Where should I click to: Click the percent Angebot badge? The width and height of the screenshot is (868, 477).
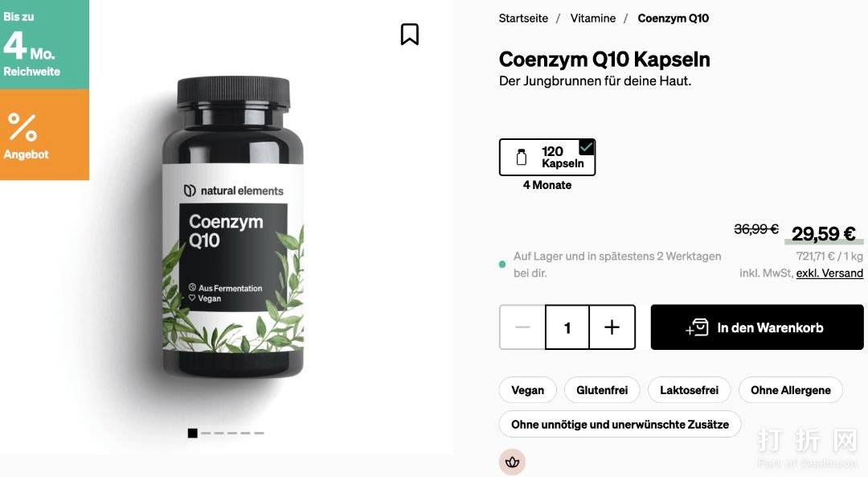[44, 135]
